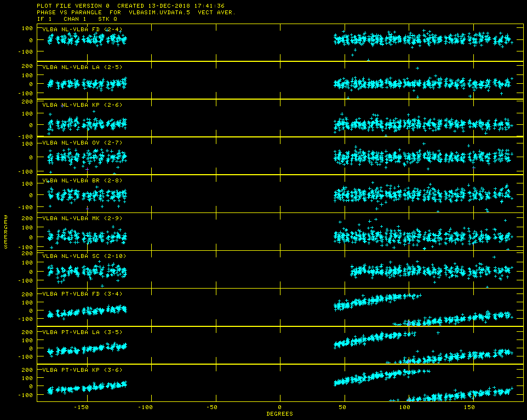The height and width of the screenshot is (420, 527).
Task: Click the -150 tick label on x-axis
Action: tap(81, 408)
